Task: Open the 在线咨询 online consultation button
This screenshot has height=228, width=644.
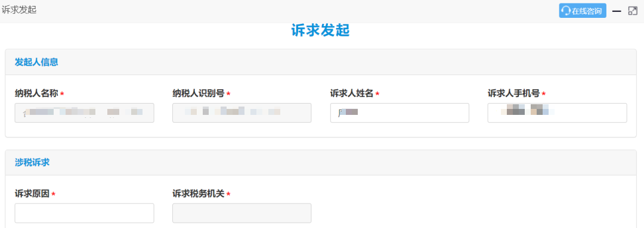Action: pos(583,11)
